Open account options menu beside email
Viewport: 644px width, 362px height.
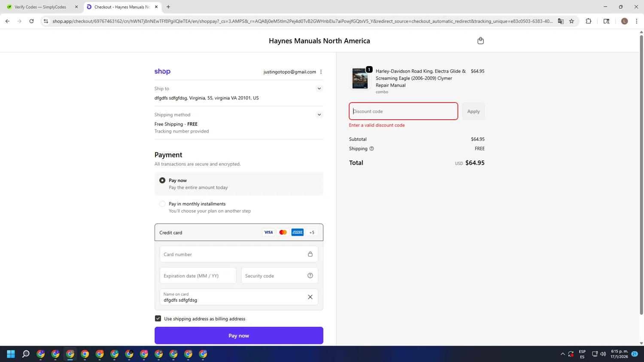tap(321, 72)
